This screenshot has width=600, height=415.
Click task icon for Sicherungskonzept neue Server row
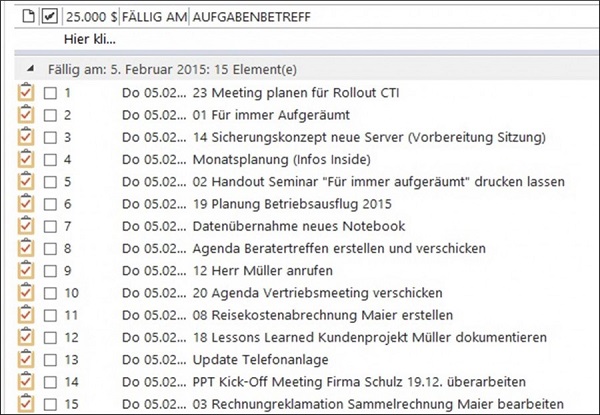26,137
